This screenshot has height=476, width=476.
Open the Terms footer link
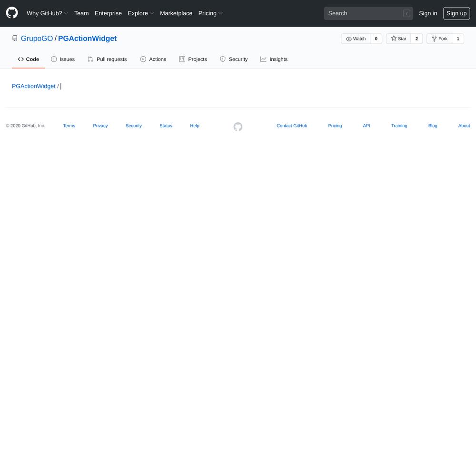tap(69, 126)
